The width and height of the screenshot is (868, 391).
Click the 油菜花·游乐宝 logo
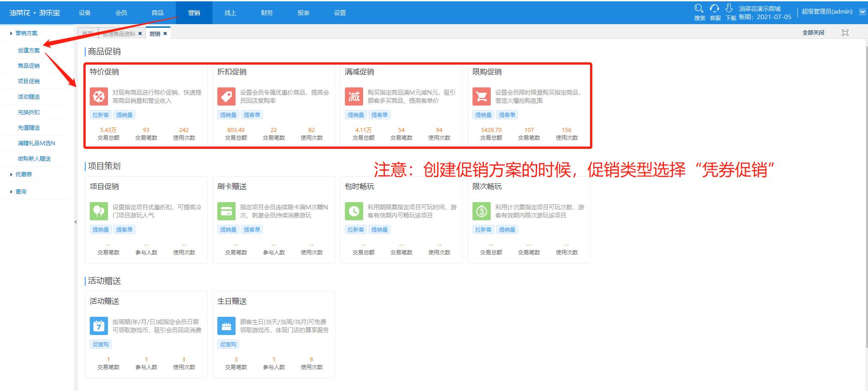35,13
